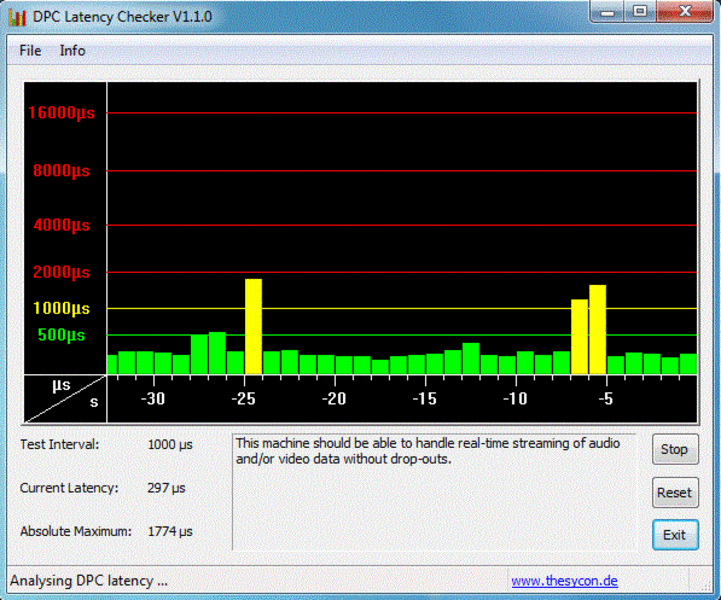Click the tallest yellow bar near -5 seconds
The image size is (721, 600).
[597, 330]
